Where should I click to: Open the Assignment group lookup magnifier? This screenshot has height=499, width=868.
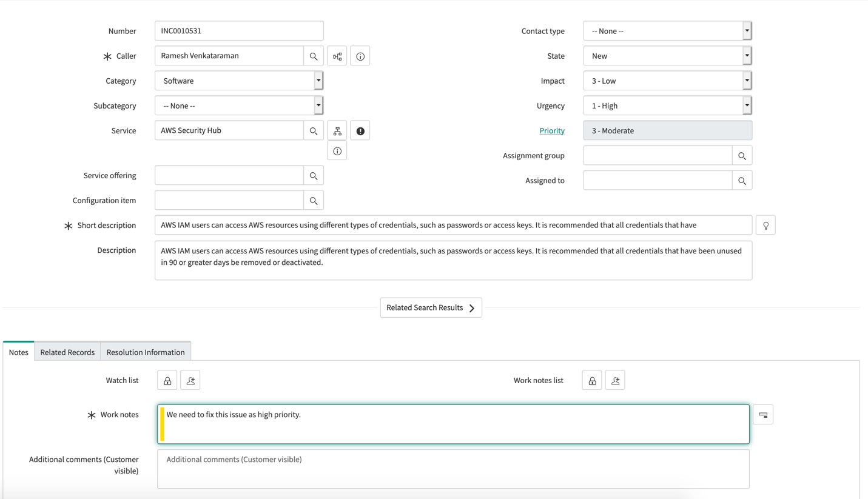742,155
